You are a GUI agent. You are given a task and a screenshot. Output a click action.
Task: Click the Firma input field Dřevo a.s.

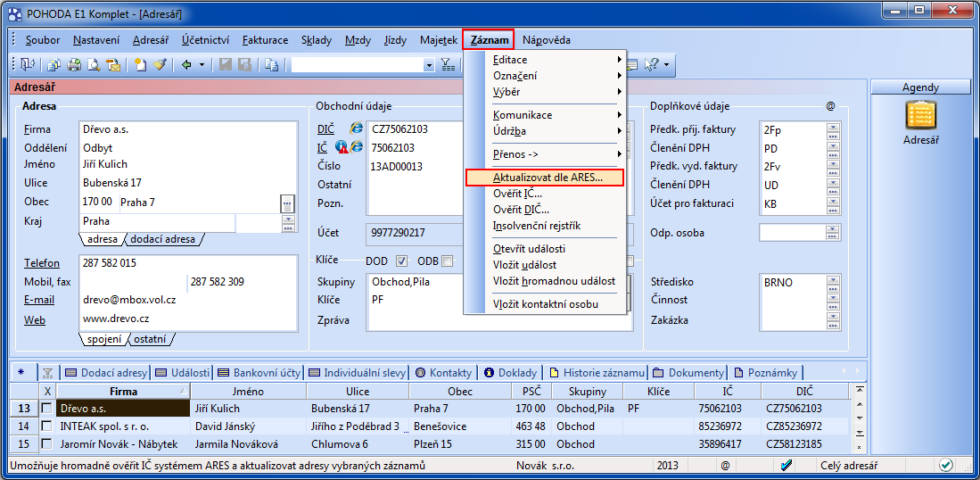pyautogui.click(x=187, y=130)
